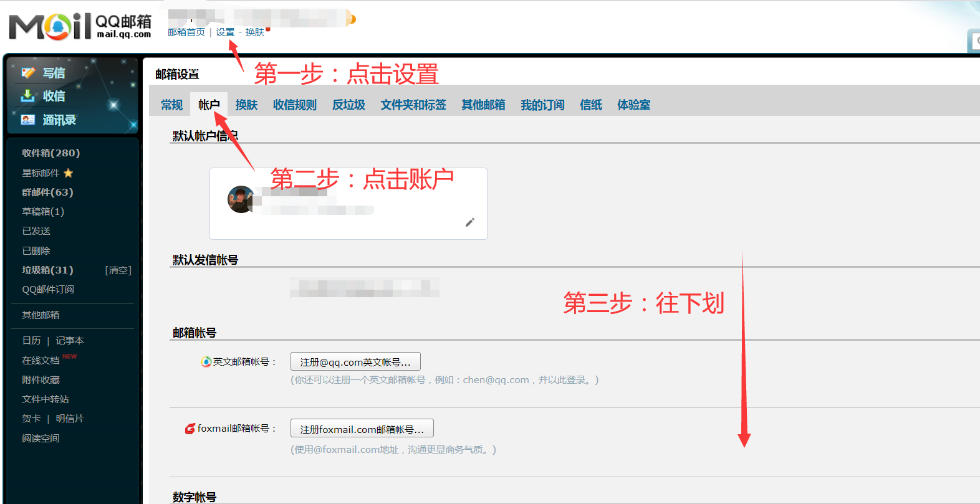Click the compose envelope icon beside 写信
The width and height of the screenshot is (980, 504).
tap(28, 73)
